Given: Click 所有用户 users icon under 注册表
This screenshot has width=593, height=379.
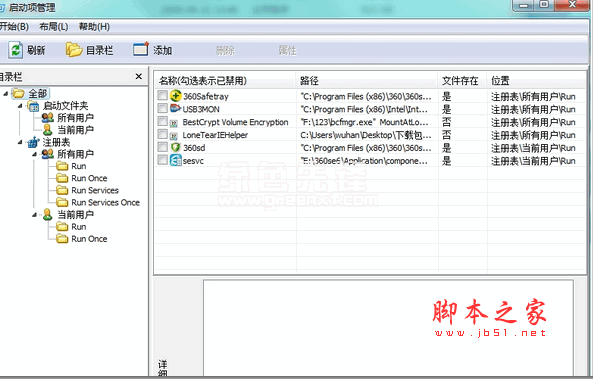Looking at the screenshot, I should (x=48, y=154).
